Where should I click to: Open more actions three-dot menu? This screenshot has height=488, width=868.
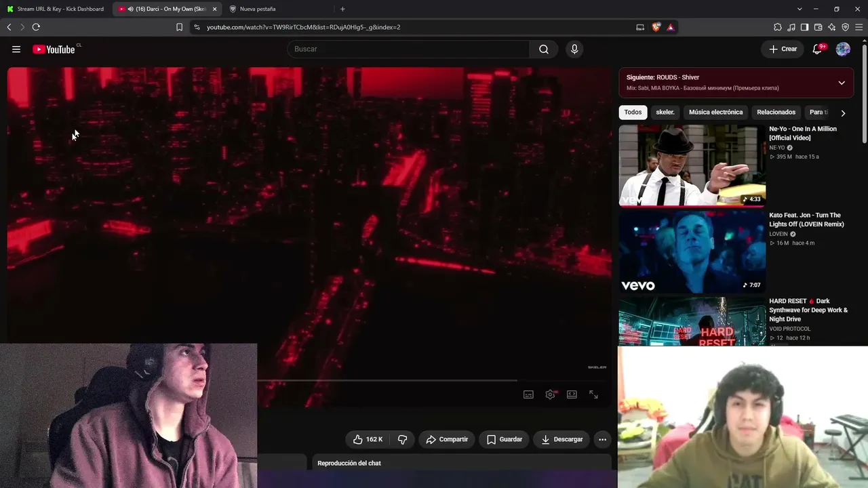click(x=602, y=439)
